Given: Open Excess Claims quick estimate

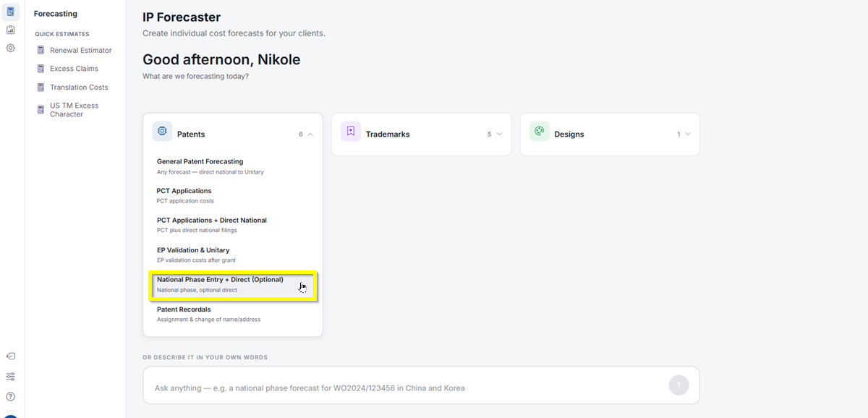Looking at the screenshot, I should (75, 69).
